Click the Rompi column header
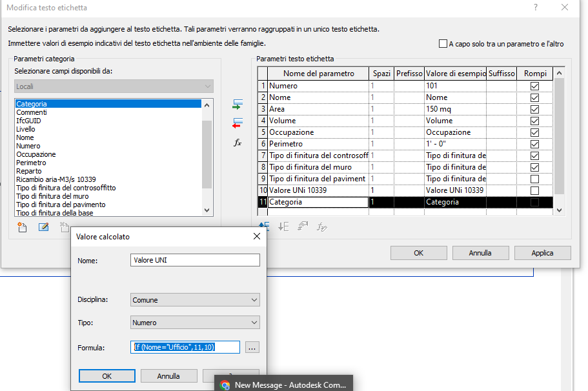 pyautogui.click(x=535, y=74)
